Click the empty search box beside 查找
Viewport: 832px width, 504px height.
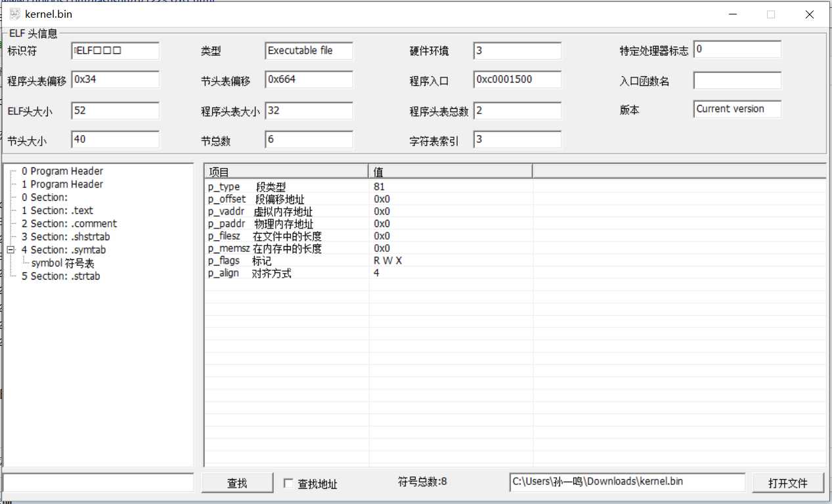coord(99,482)
